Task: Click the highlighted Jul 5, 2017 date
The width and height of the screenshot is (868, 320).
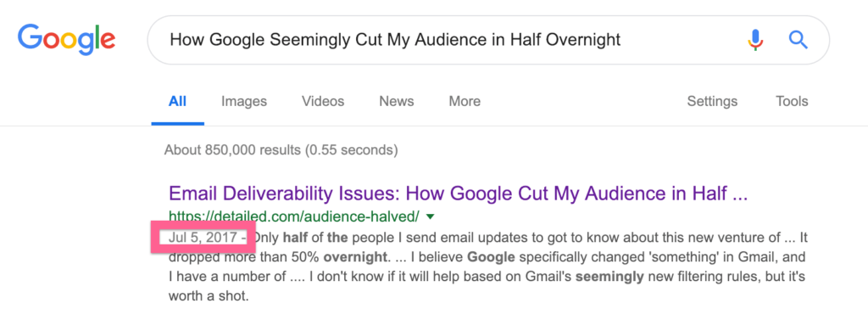Action: 203,237
